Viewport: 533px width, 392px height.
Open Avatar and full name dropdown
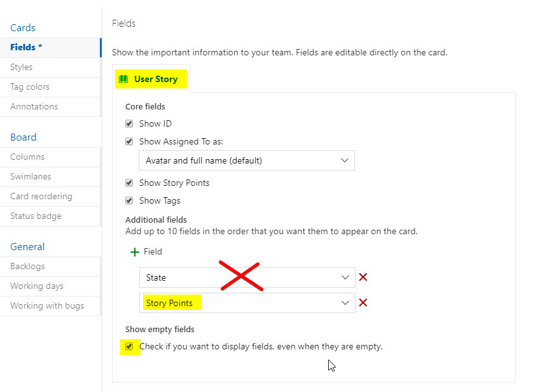click(x=246, y=161)
